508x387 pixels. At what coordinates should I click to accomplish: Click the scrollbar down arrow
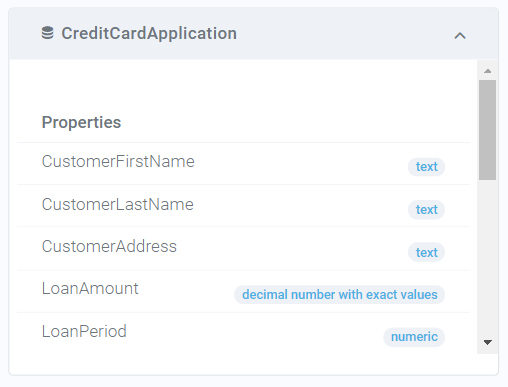488,342
